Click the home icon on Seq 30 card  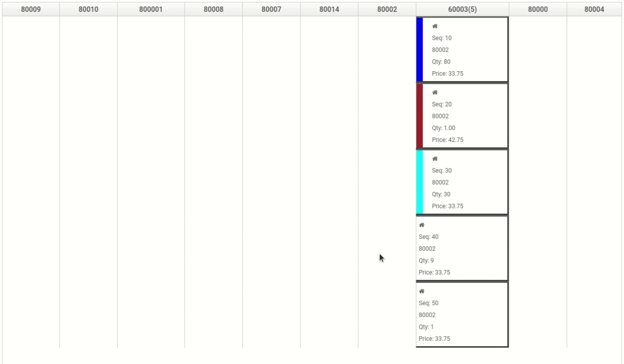(x=435, y=159)
